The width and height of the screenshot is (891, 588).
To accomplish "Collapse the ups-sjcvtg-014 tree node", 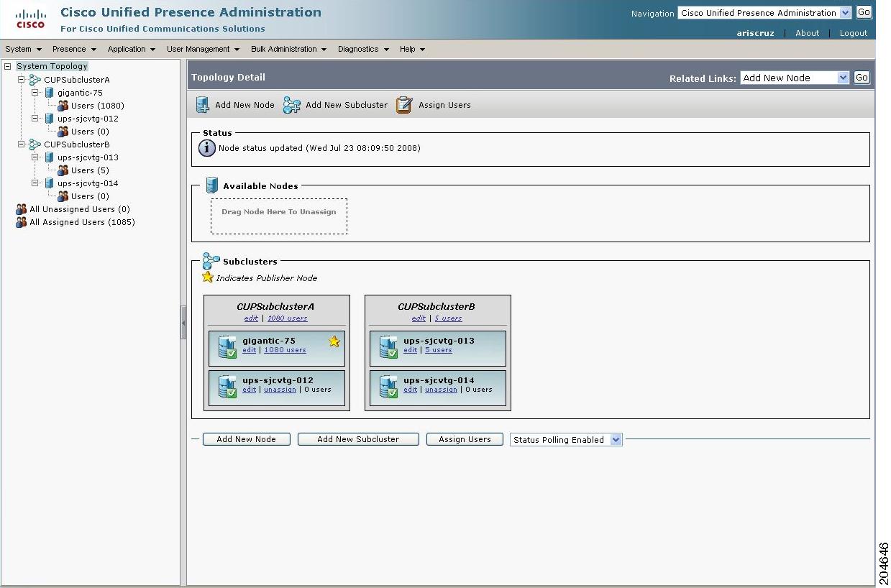I will pyautogui.click(x=36, y=183).
